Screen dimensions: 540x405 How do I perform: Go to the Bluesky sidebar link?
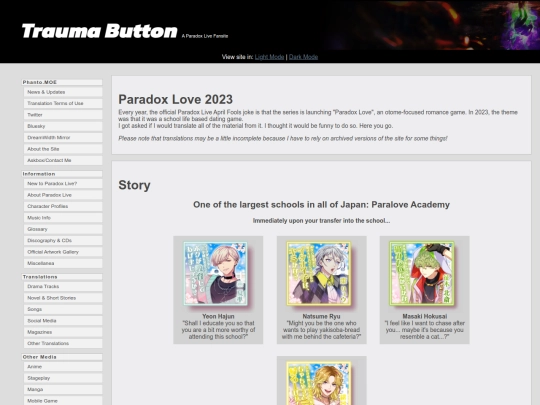(x=63, y=126)
